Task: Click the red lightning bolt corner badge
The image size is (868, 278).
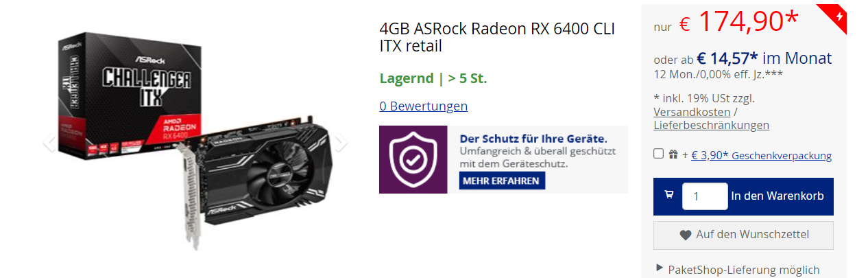Action: (x=839, y=15)
